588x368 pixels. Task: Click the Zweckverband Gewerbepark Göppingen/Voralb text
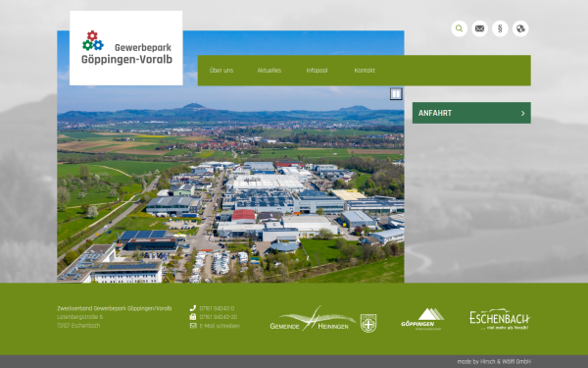[x=114, y=308]
